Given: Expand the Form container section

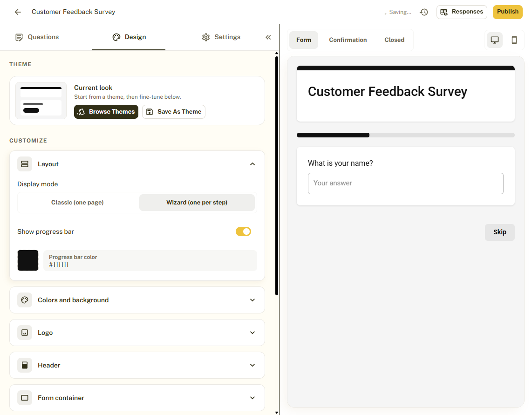Looking at the screenshot, I should 252,398.
